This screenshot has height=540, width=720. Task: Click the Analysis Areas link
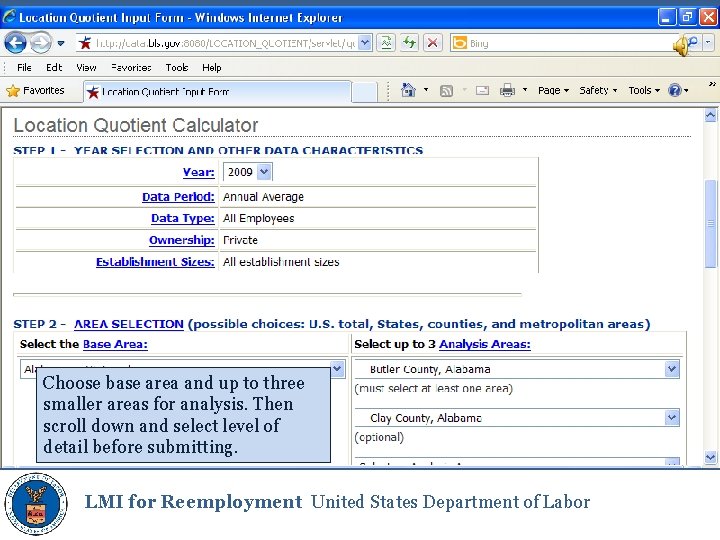click(x=484, y=344)
